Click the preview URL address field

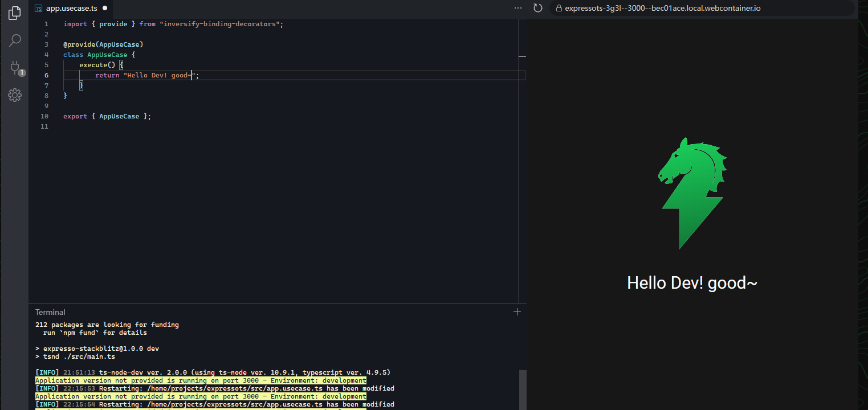point(702,8)
